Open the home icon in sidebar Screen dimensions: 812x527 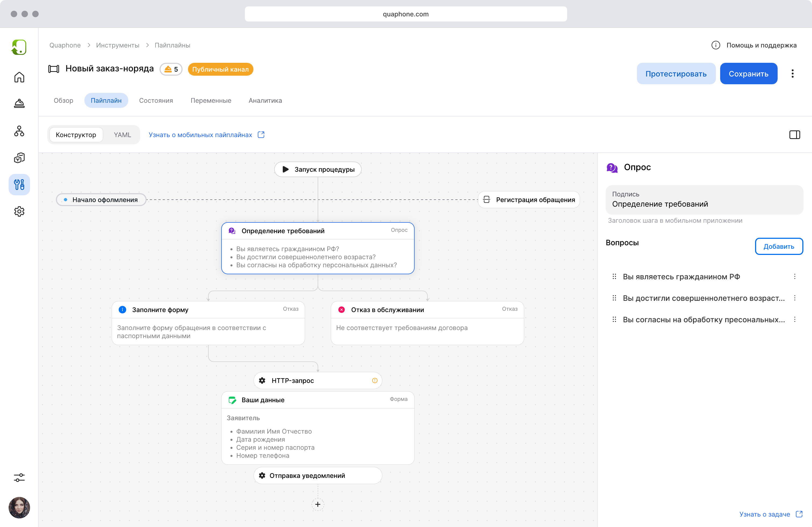point(19,77)
